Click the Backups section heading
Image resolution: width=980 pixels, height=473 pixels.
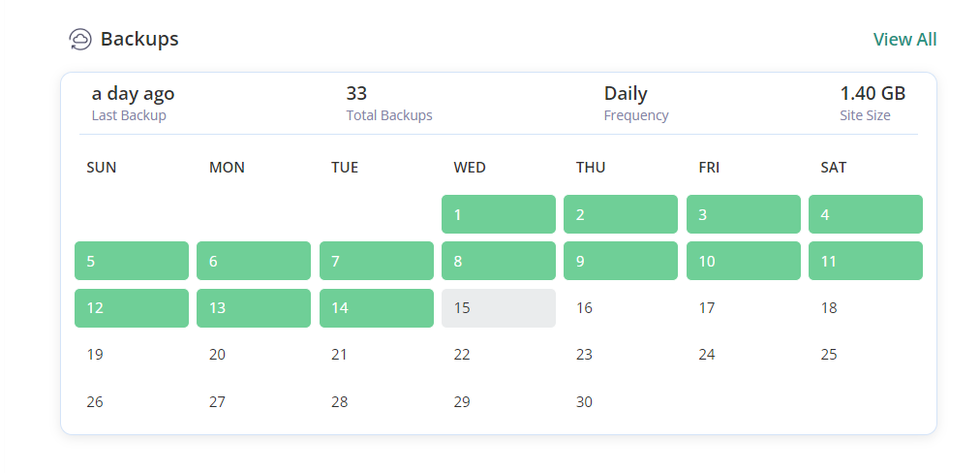[139, 40]
